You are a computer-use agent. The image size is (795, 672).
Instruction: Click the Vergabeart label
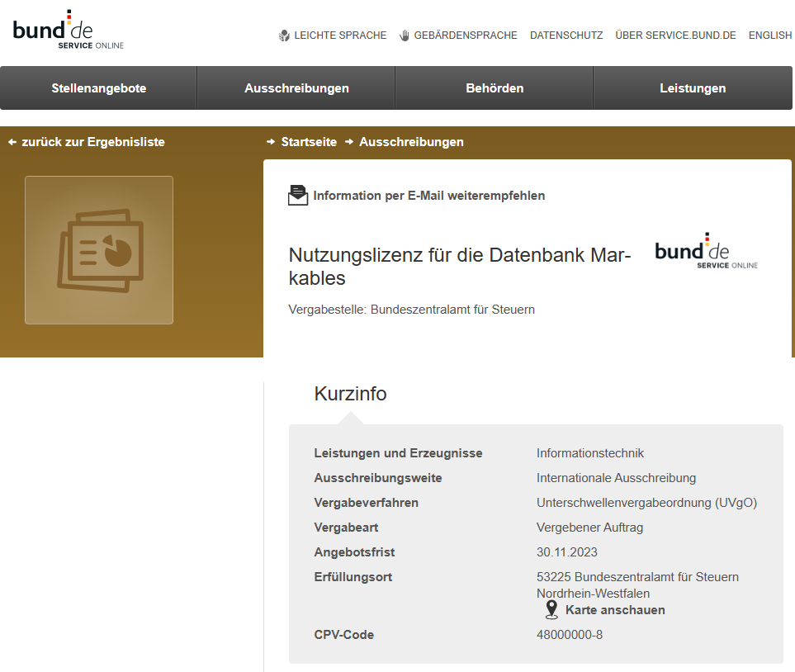[346, 528]
